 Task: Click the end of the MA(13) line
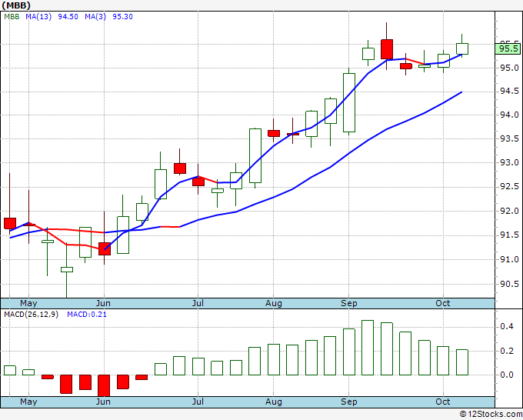coord(461,92)
